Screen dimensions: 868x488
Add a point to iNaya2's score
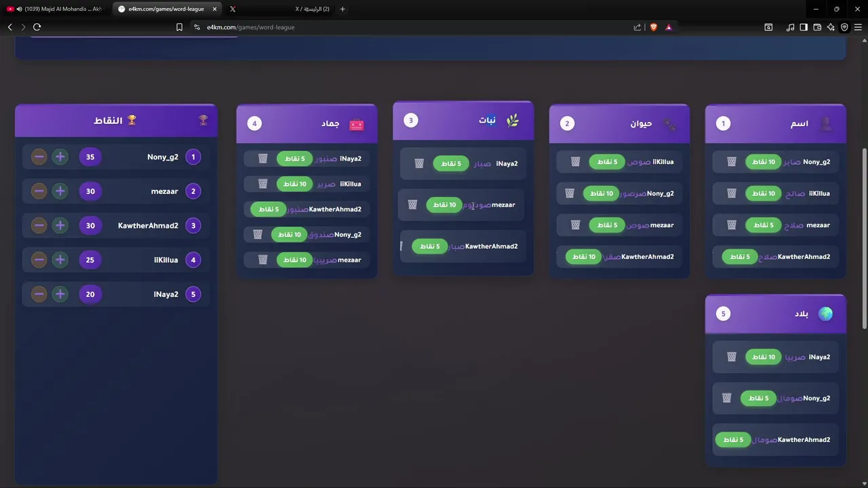[60, 294]
